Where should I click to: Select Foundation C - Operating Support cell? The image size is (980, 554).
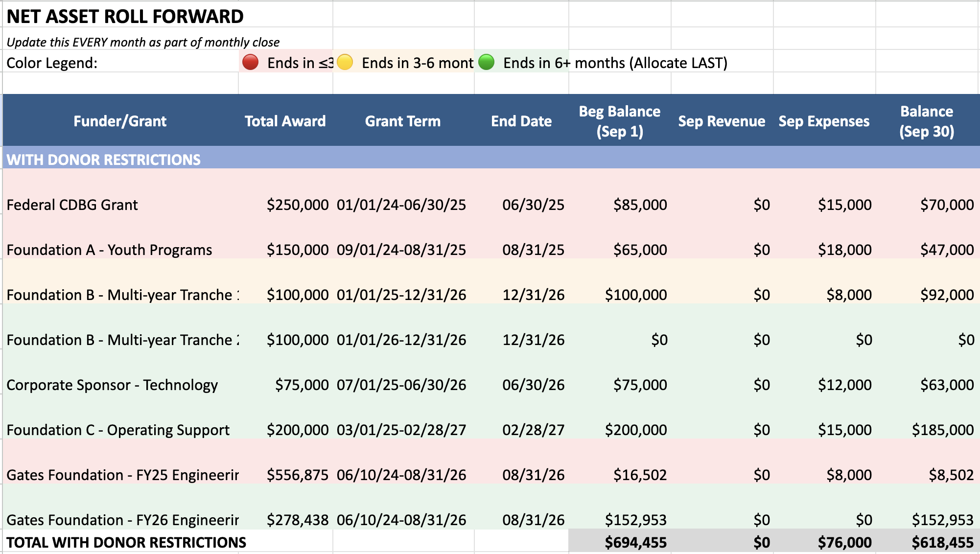click(x=118, y=430)
